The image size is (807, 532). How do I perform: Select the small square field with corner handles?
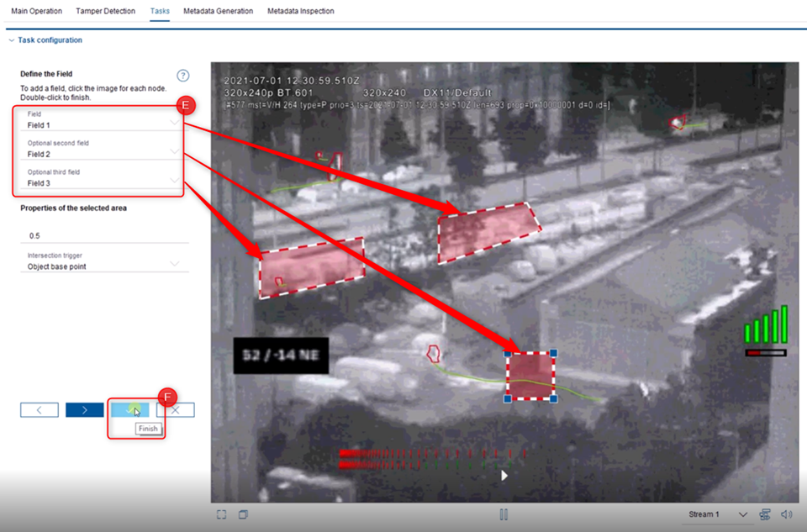pyautogui.click(x=530, y=375)
